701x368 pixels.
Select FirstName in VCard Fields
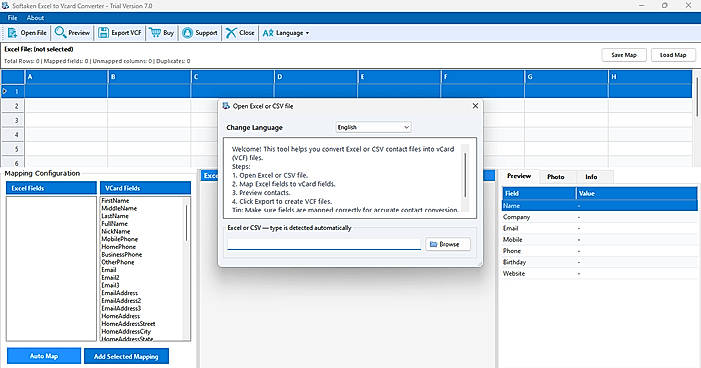click(x=115, y=201)
